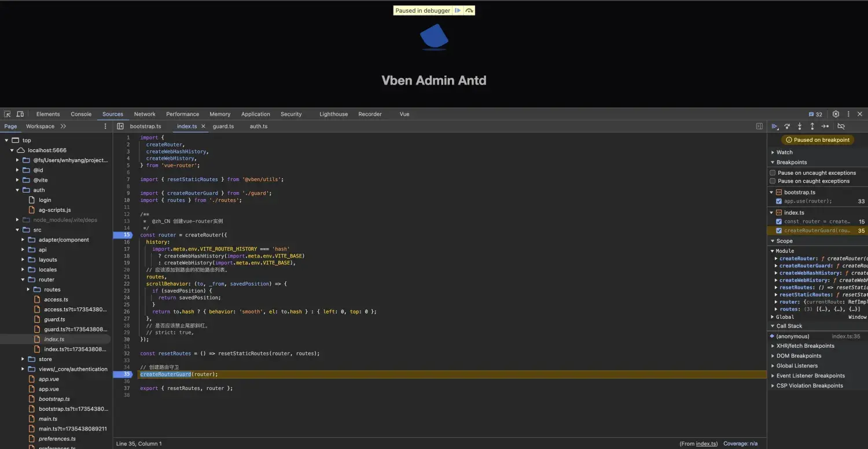Step over via Paused in debugger overlay

coord(469,10)
